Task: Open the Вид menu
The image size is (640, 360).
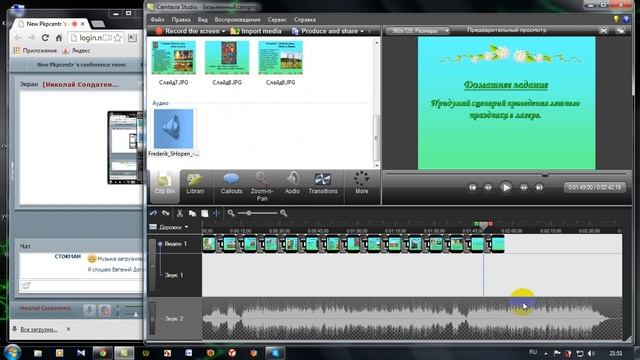Action: point(202,20)
